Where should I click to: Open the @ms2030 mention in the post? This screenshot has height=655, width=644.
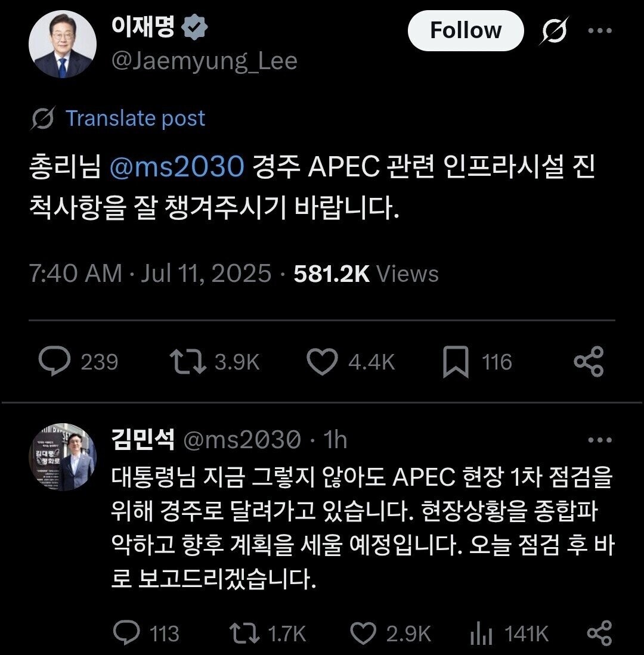click(177, 167)
